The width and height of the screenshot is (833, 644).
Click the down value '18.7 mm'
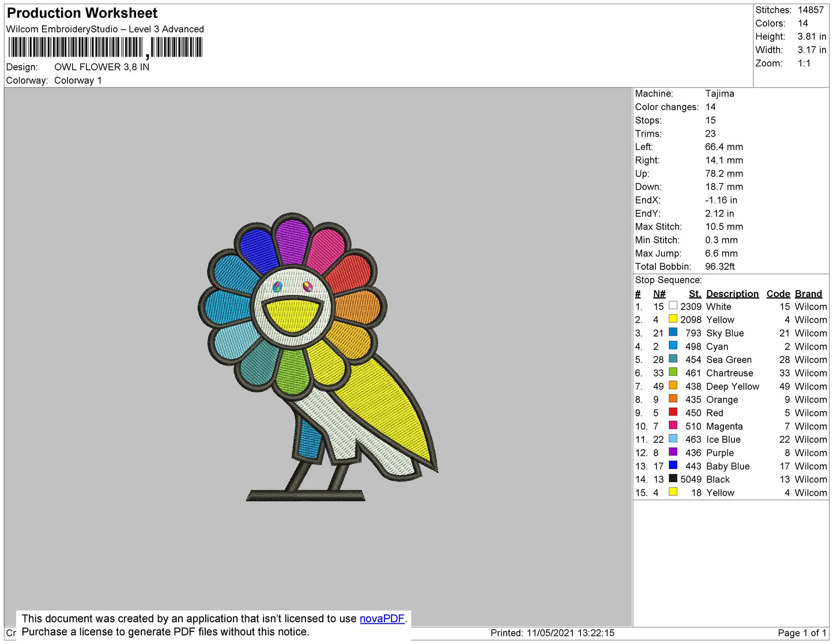coord(724,187)
